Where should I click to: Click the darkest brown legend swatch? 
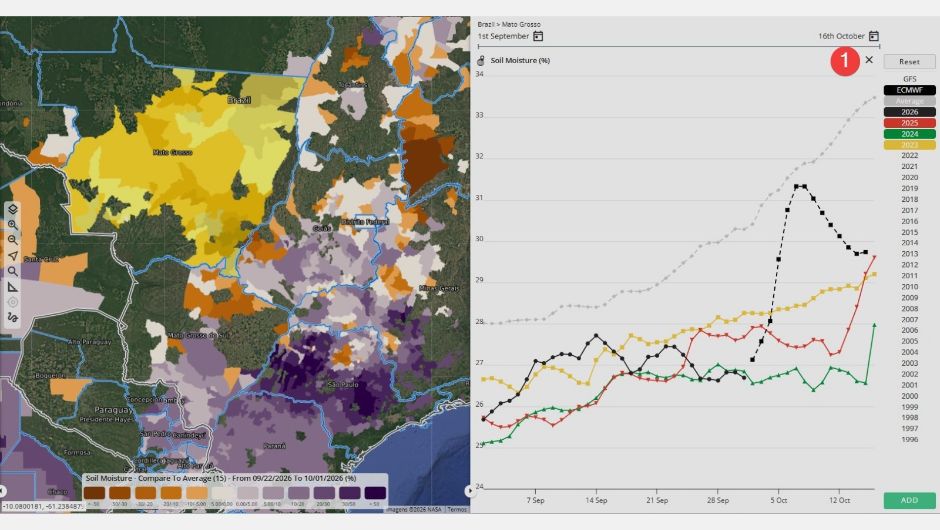click(x=95, y=493)
